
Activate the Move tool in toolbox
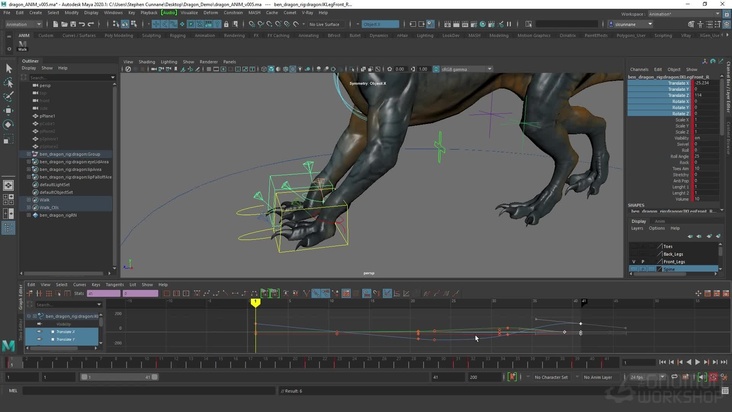[8, 111]
